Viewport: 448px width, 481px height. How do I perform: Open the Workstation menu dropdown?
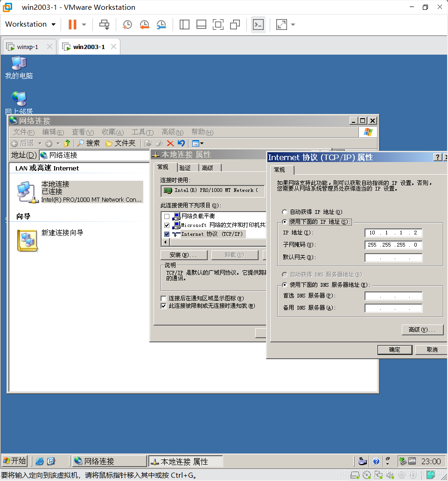click(30, 24)
